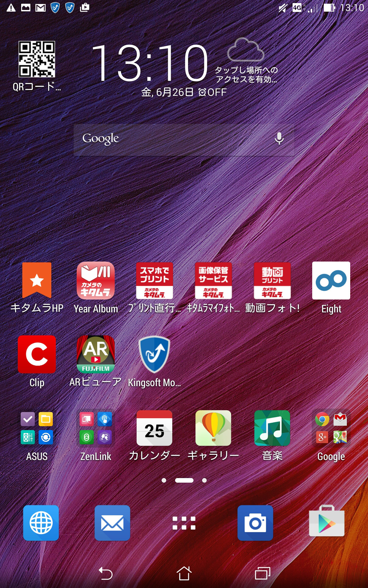This screenshot has height=588, width=368.
Task: Open Kingsoft Mobile Security app
Action: pos(154,354)
